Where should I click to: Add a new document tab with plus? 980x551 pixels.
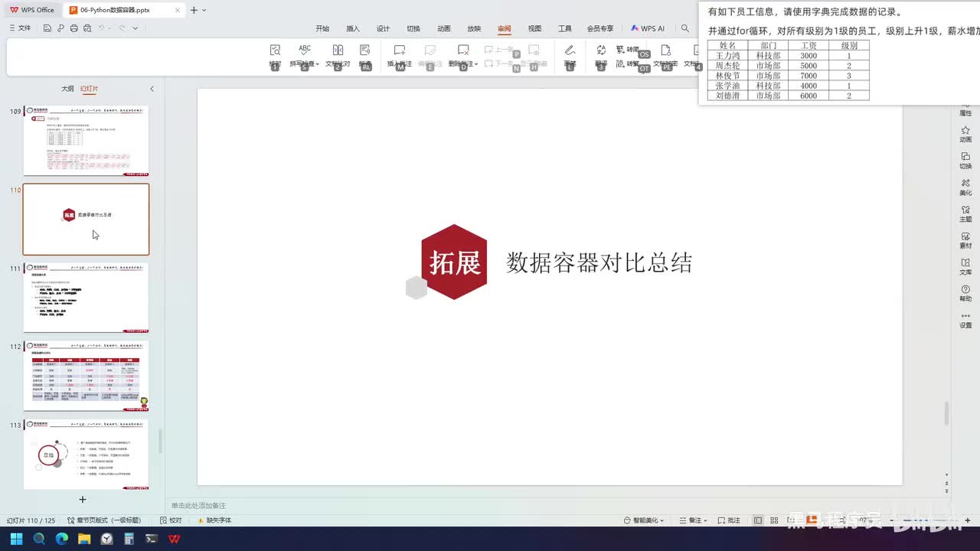[194, 10]
